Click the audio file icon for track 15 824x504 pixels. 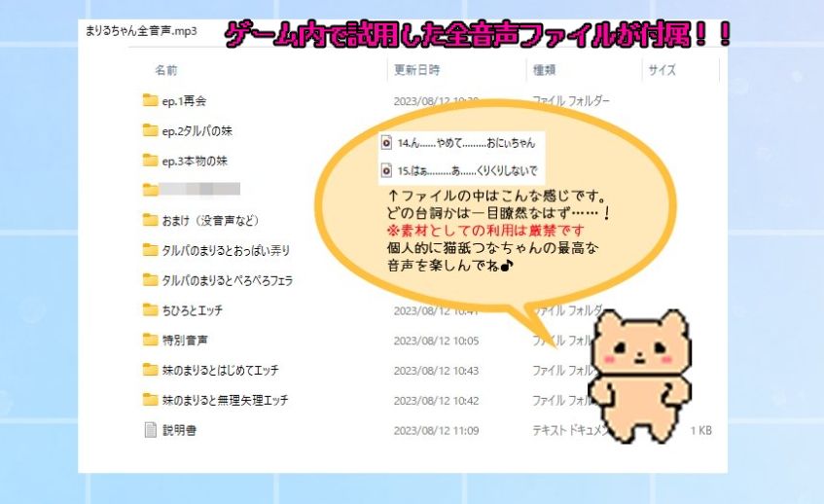[x=387, y=171]
